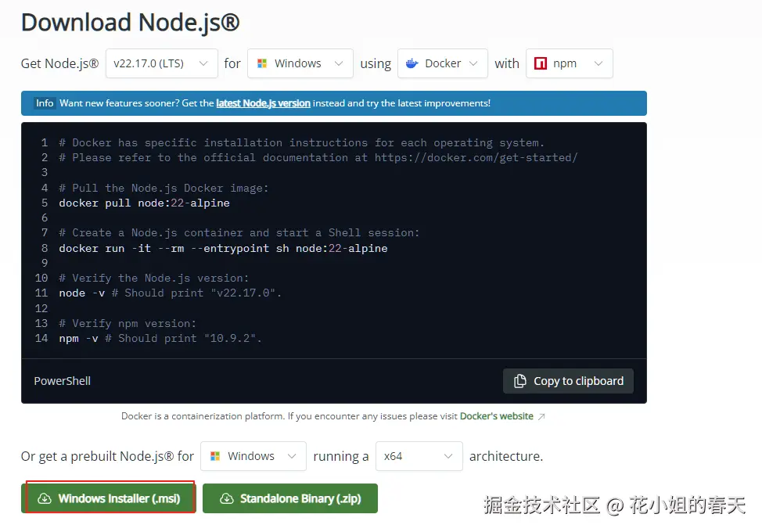Click the '# Create a Node.js container' comment line

click(239, 232)
